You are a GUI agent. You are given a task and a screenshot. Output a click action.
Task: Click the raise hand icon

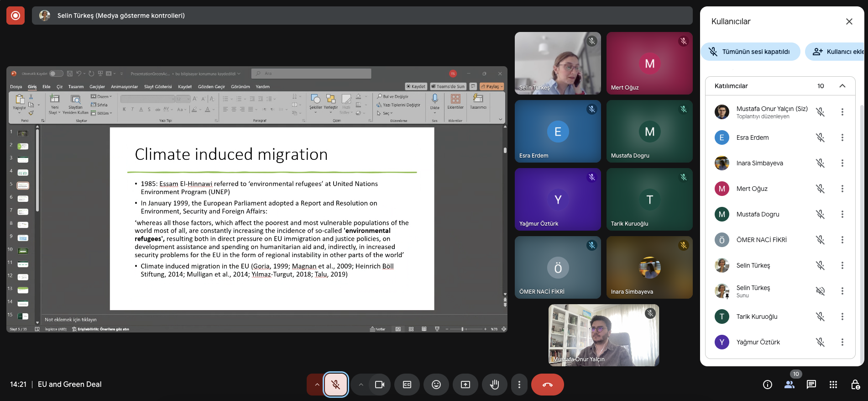(494, 385)
